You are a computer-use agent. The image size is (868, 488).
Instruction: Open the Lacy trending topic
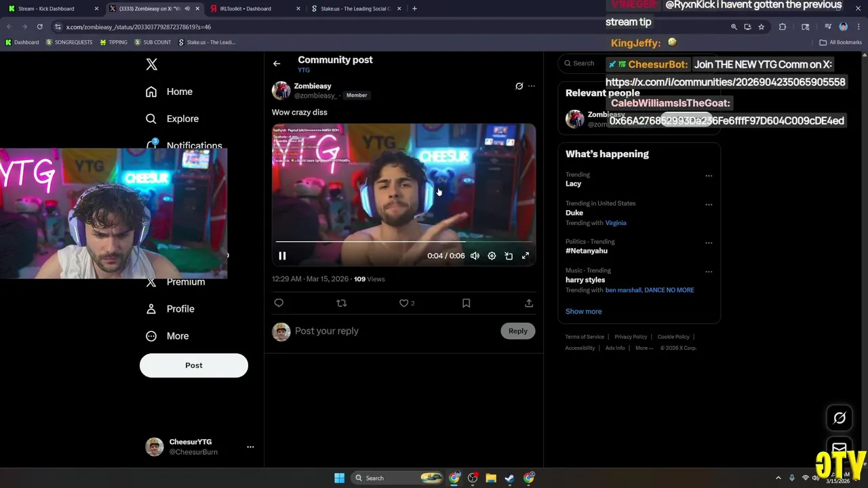tap(573, 184)
